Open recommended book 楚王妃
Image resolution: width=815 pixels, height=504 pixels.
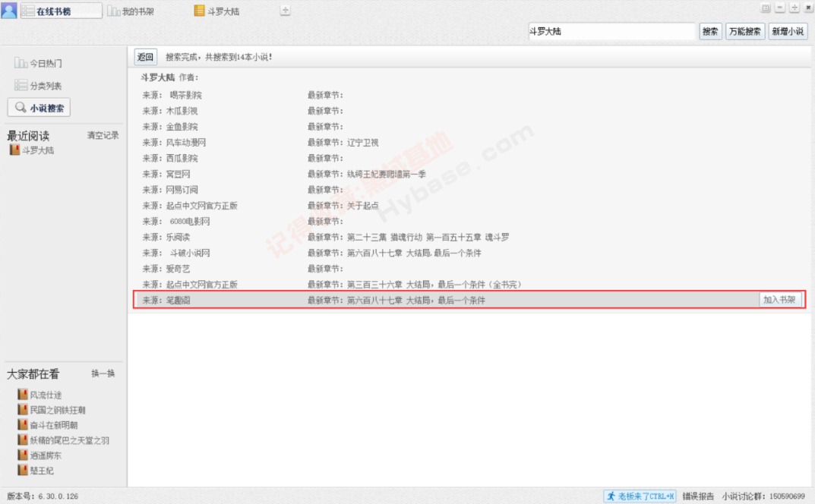36,471
